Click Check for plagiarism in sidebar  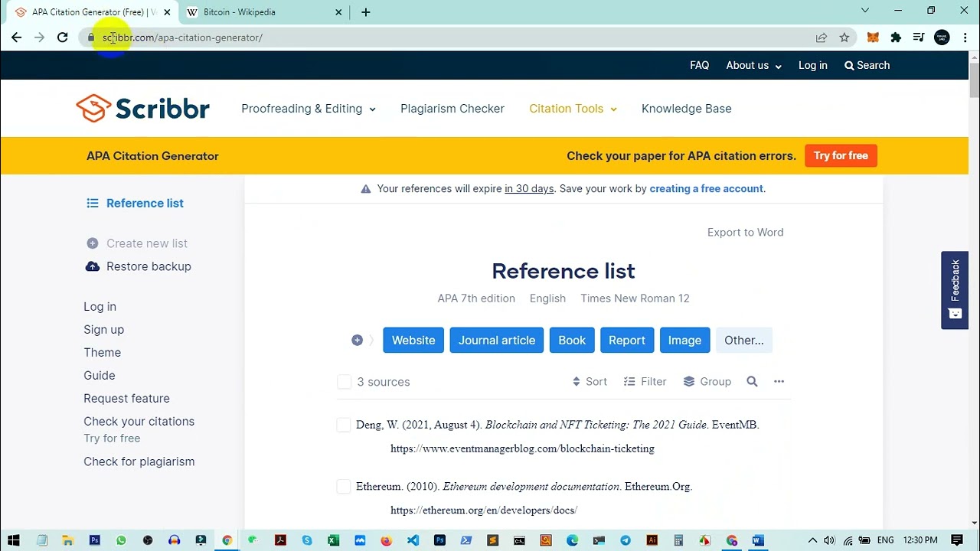[139, 461]
